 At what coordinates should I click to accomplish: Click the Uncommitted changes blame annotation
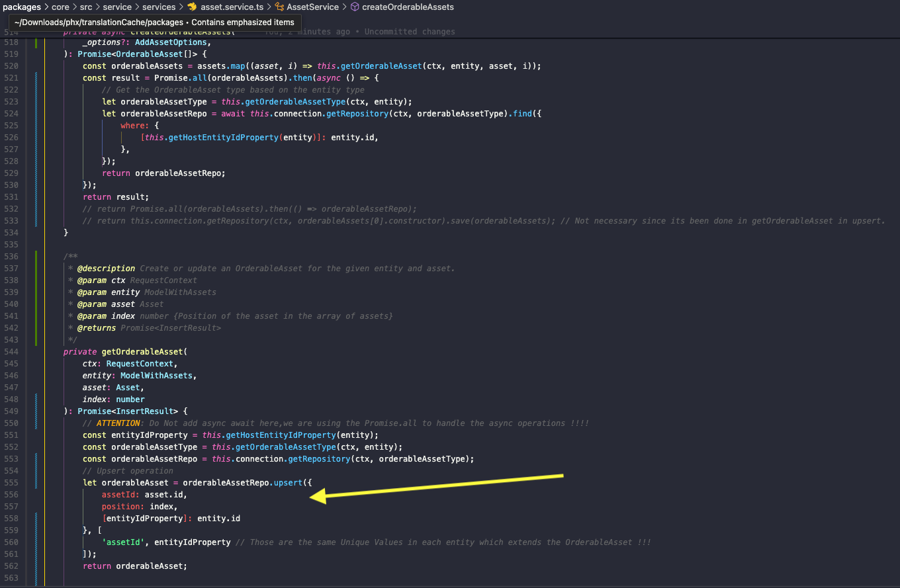pos(410,31)
